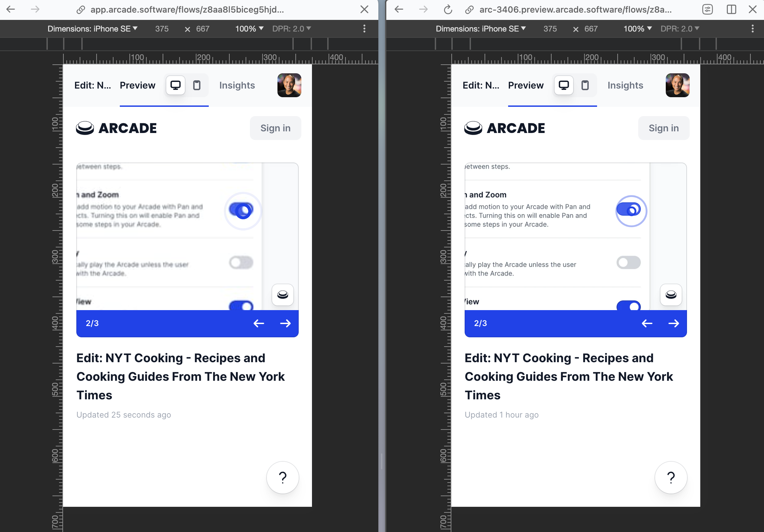The width and height of the screenshot is (764, 532).
Task: Select the Edit tab in left pane
Action: pos(93,86)
